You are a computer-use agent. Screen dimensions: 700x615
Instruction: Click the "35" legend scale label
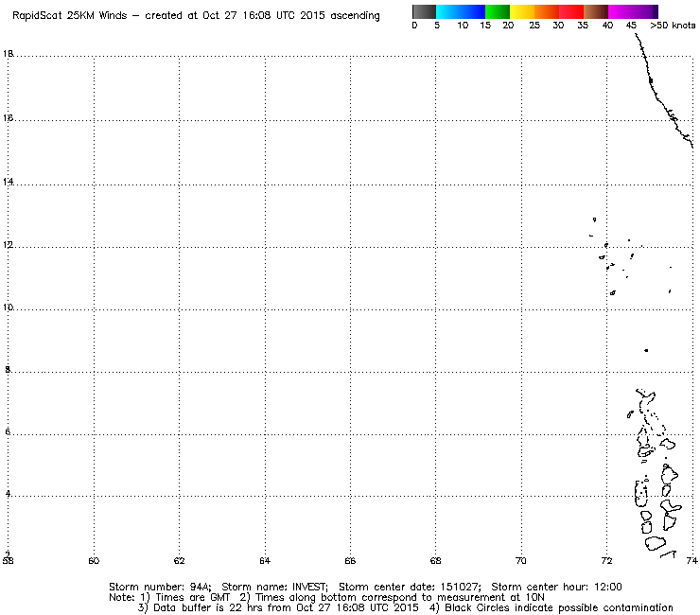583,26
